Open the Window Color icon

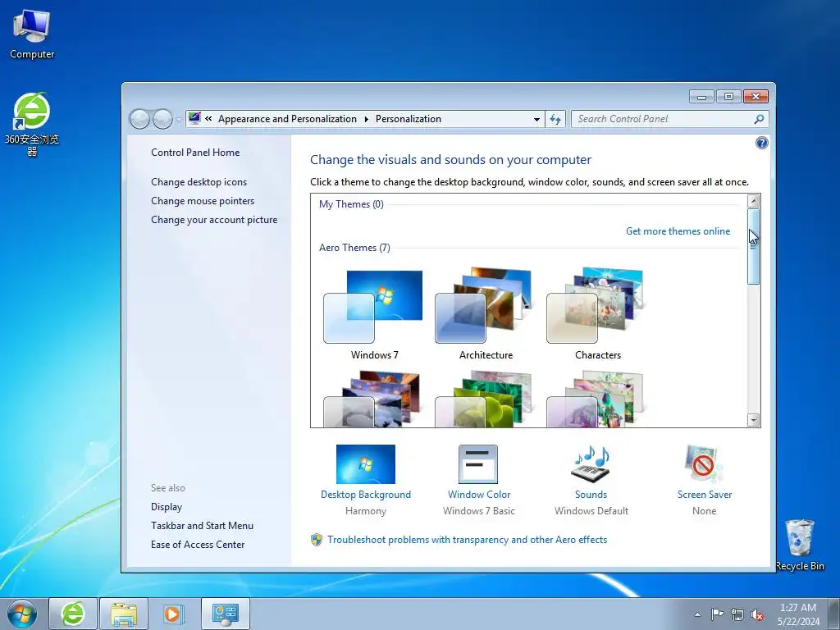(x=478, y=464)
